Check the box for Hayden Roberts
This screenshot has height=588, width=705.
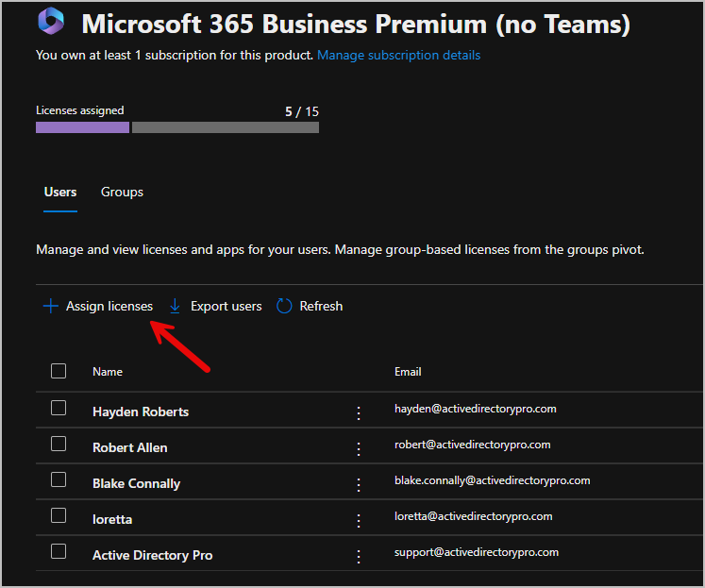(x=59, y=408)
